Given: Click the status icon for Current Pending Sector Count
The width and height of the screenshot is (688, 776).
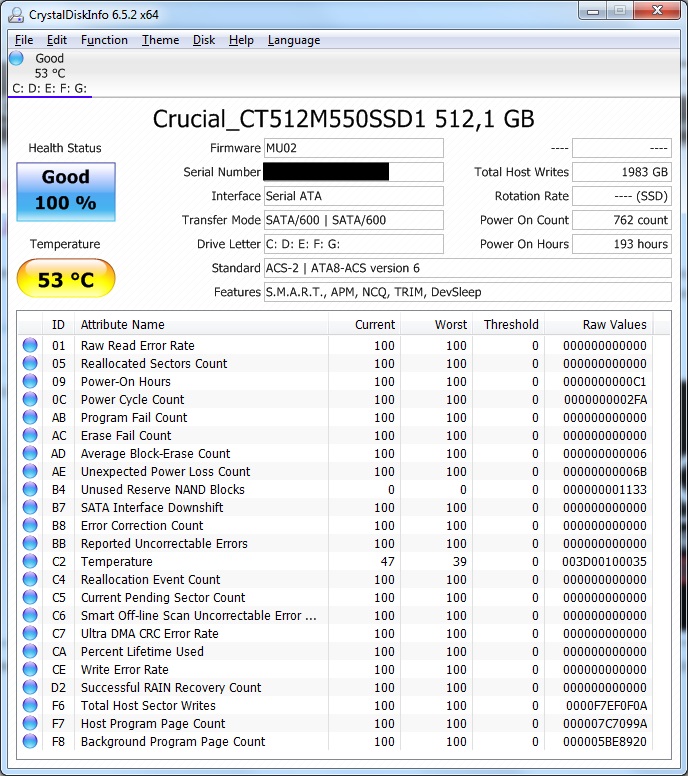Looking at the screenshot, I should (x=30, y=597).
